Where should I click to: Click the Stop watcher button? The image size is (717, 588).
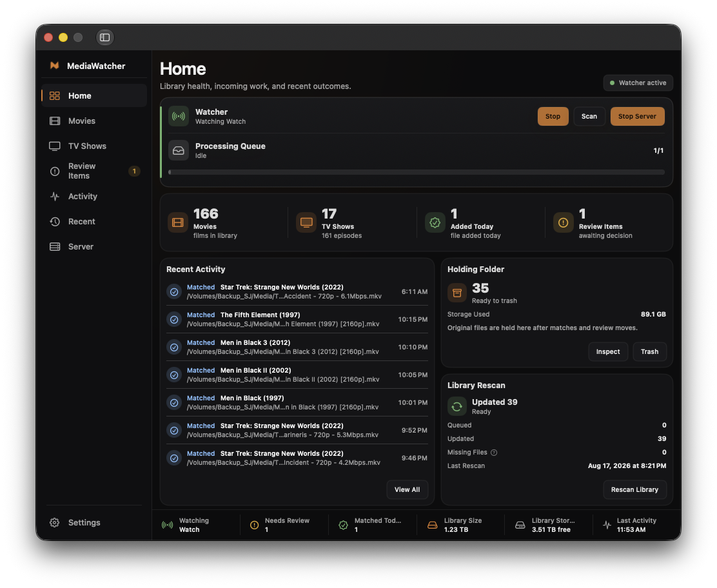[553, 116]
